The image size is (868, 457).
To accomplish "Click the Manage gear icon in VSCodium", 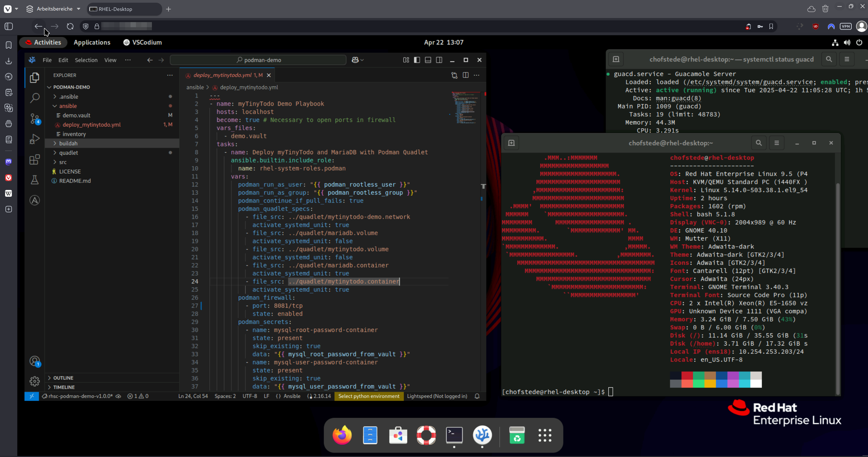I will pos(34,381).
